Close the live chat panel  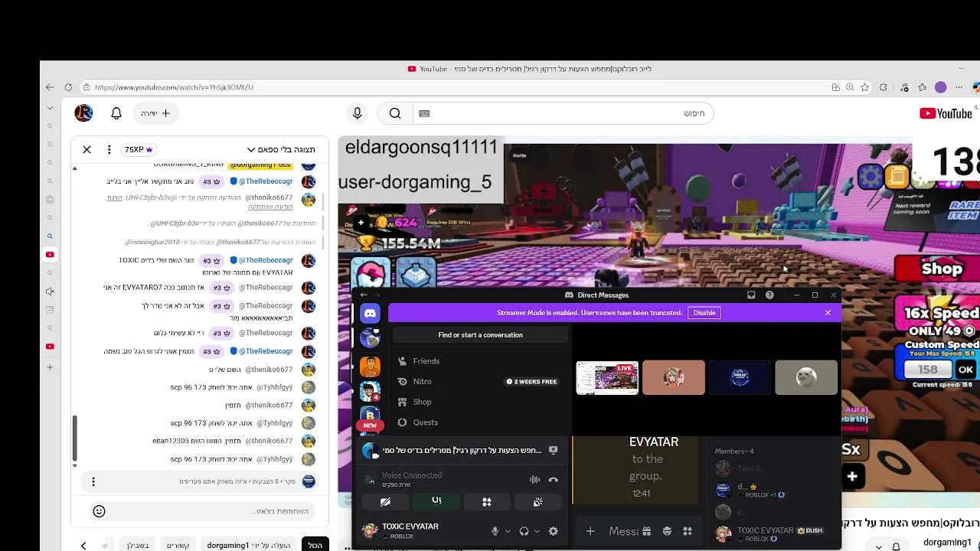[87, 149]
